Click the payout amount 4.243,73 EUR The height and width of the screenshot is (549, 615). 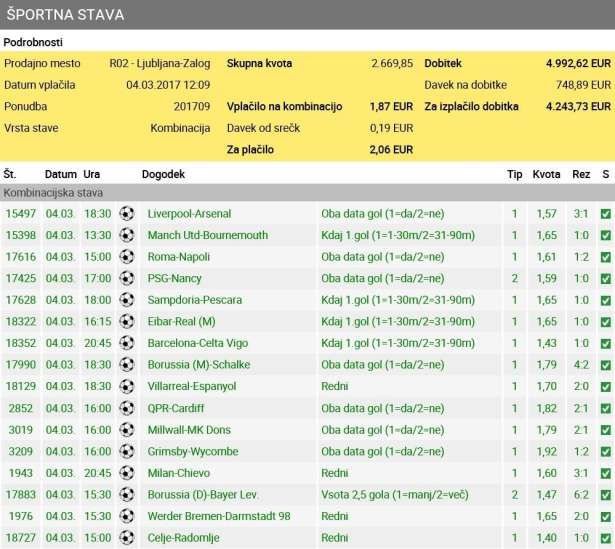coord(578,107)
